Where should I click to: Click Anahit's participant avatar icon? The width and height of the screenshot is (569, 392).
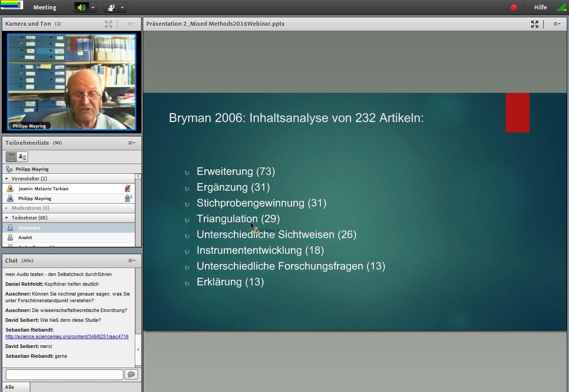(10, 238)
